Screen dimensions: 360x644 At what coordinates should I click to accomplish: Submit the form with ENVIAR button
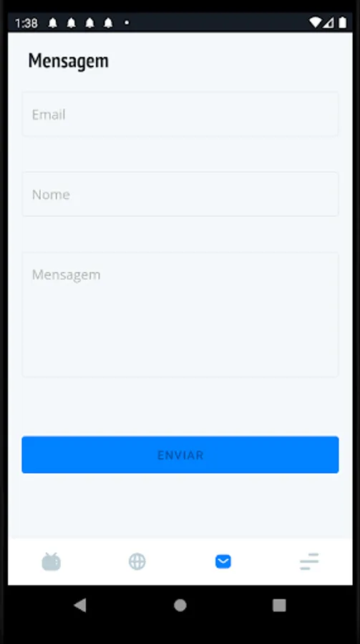[x=180, y=454]
